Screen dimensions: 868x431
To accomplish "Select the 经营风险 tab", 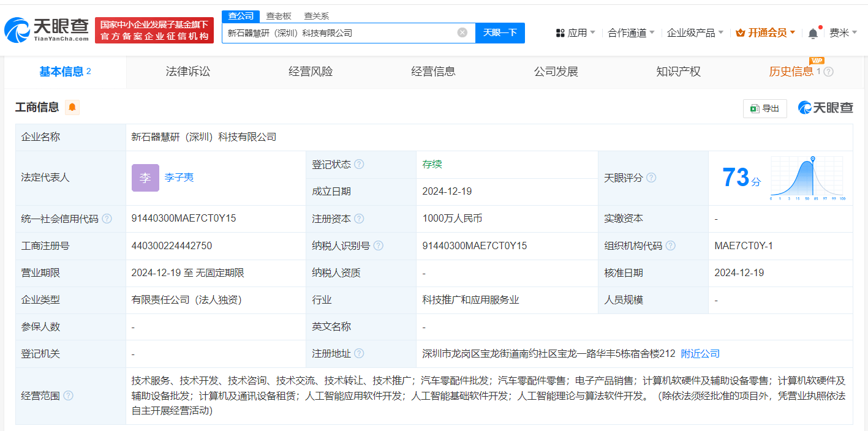I will pos(311,72).
